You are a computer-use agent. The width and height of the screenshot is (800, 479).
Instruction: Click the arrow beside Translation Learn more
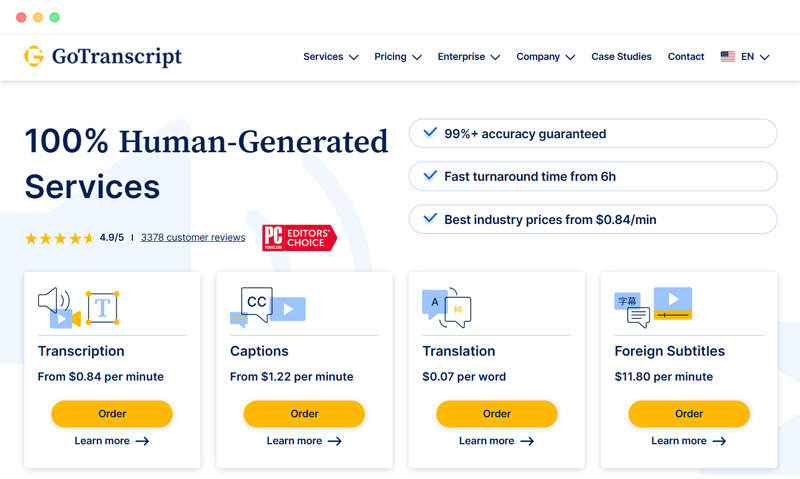click(x=527, y=441)
